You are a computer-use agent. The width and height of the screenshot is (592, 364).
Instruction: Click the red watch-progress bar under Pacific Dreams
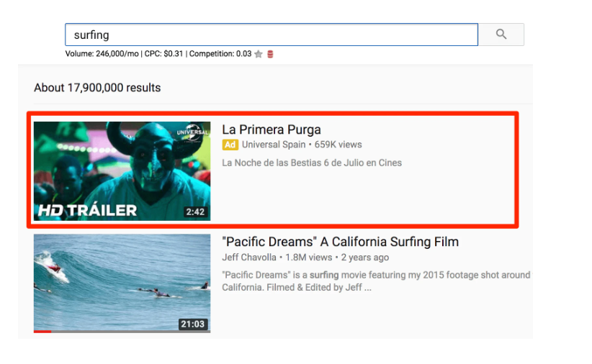(x=42, y=332)
